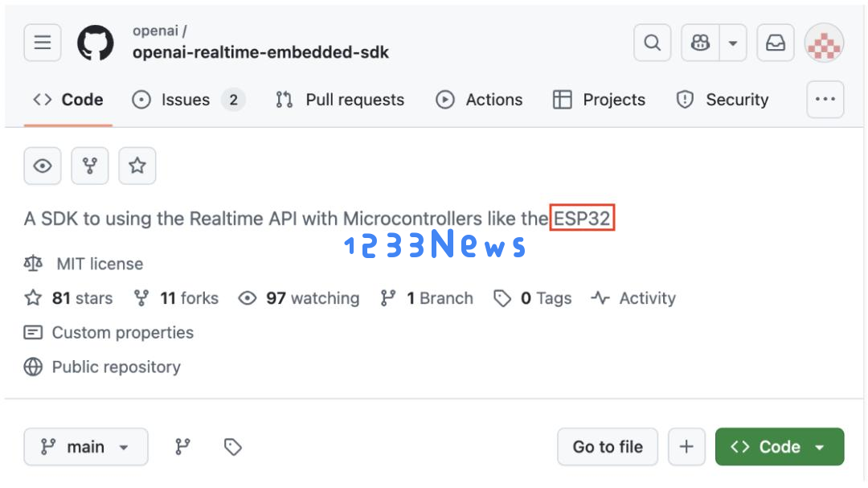
Task: Open the openai owner link
Action: (x=155, y=31)
